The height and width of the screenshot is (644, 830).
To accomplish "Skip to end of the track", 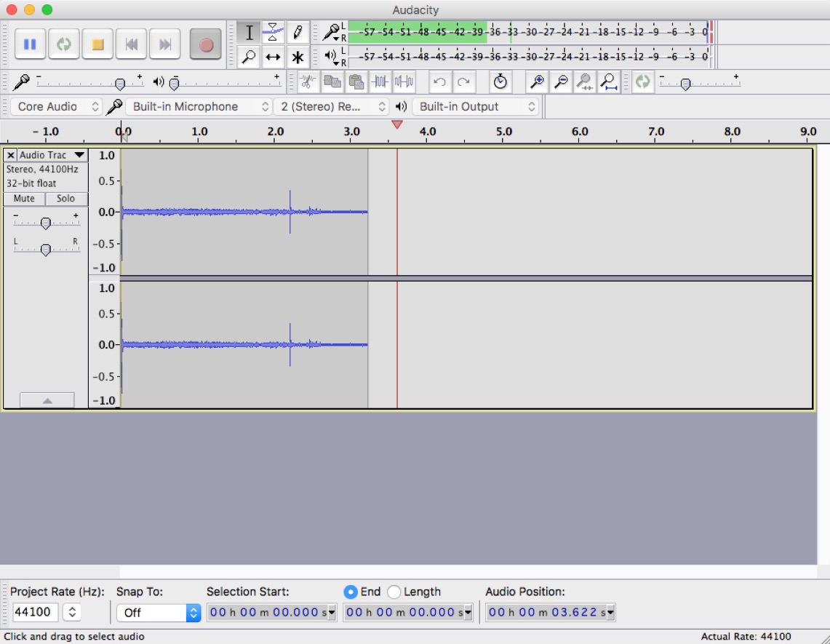I will (x=165, y=44).
